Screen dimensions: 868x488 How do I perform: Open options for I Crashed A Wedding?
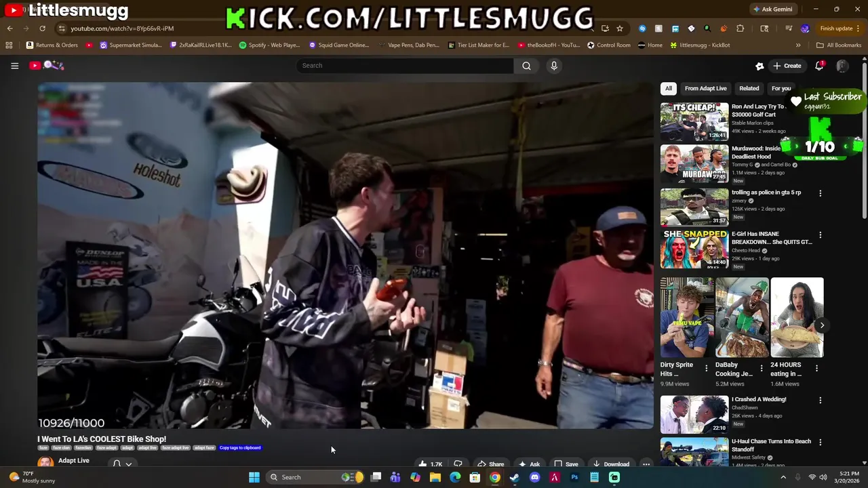[x=820, y=401]
